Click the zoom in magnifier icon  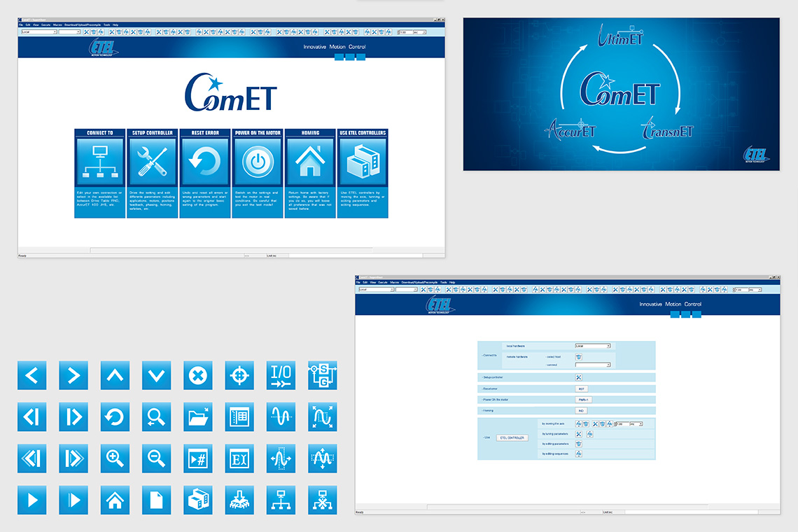[x=115, y=458]
